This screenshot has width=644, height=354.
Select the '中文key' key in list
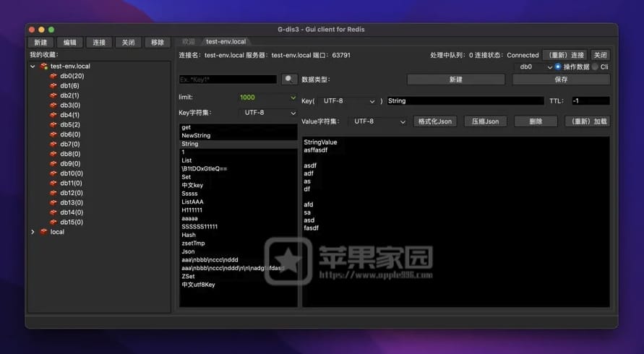tap(239, 185)
